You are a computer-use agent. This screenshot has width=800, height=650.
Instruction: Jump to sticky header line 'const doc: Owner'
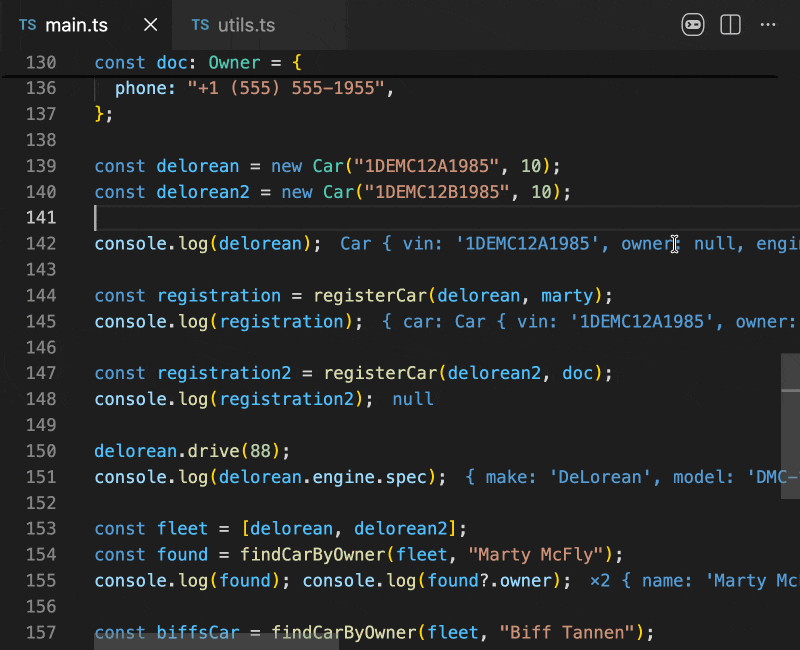click(197, 62)
